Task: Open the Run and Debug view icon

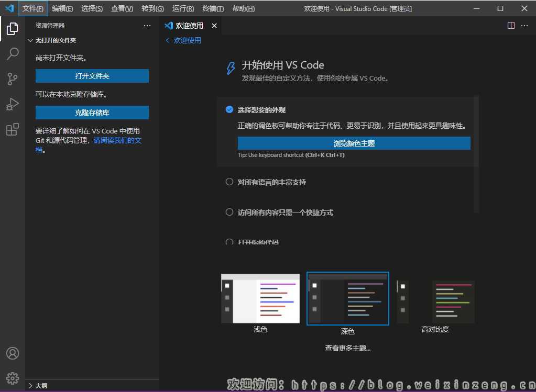Action: (x=12, y=104)
